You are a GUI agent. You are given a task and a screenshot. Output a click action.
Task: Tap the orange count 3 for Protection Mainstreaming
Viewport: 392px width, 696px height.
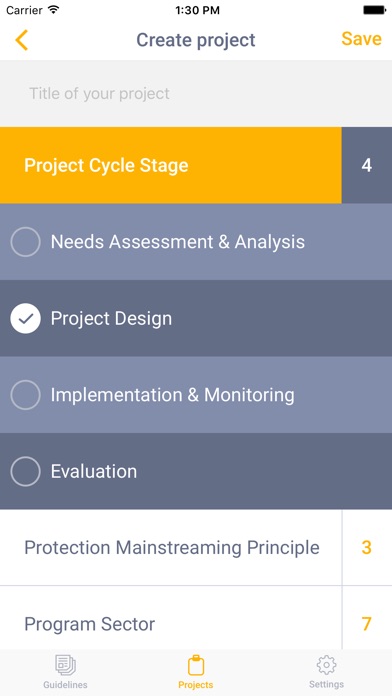(367, 547)
